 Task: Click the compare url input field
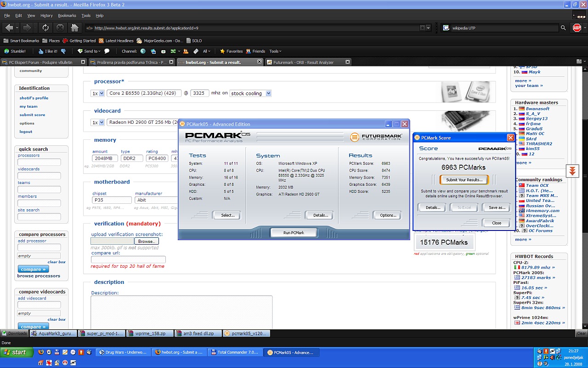(128, 259)
